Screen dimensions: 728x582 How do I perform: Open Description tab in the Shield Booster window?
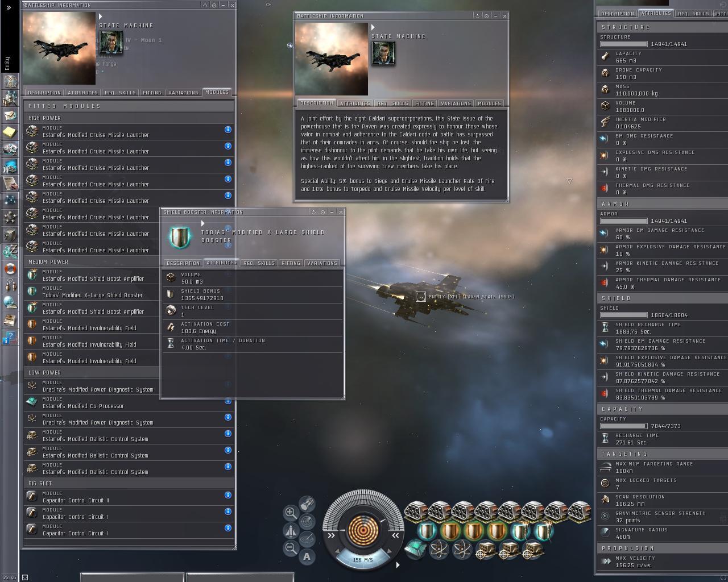tap(183, 263)
